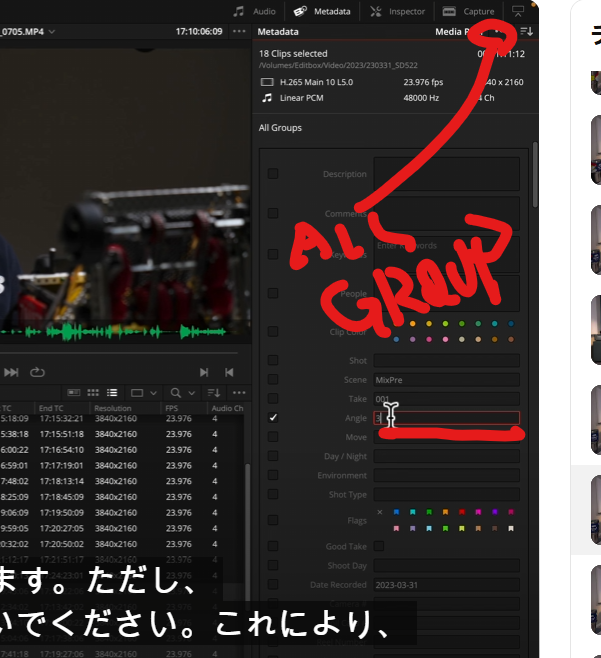Viewport: 601px width, 658px height.
Task: Jump to previous clip with skip-back icon
Action: click(x=229, y=372)
